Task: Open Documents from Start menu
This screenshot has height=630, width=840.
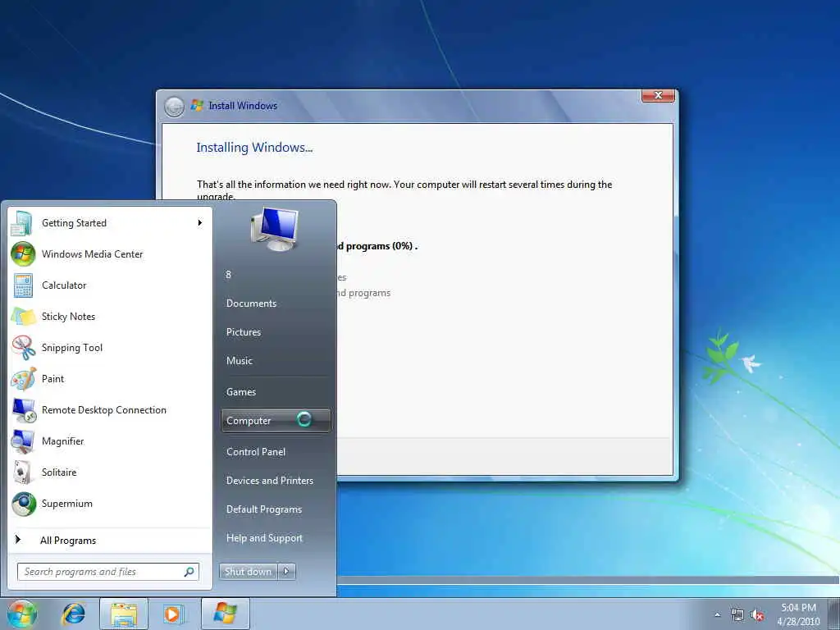Action: click(276, 304)
